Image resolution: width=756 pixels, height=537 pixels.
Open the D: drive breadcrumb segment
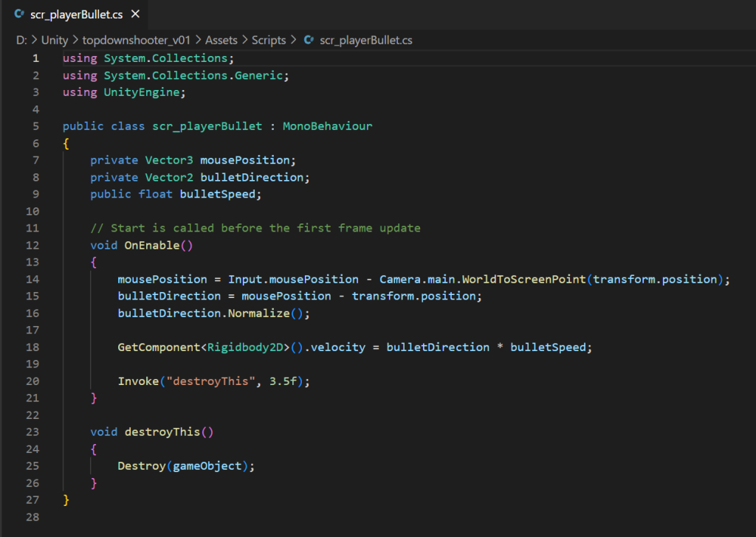(x=21, y=40)
